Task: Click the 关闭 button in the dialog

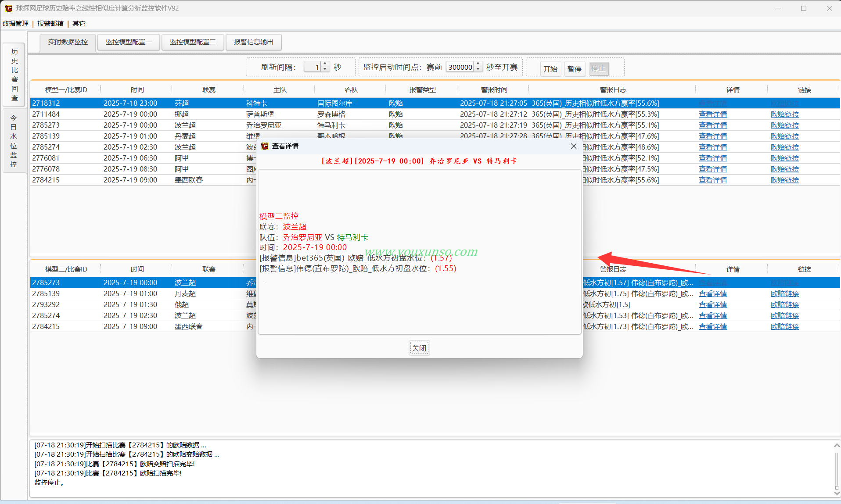Action: point(419,348)
